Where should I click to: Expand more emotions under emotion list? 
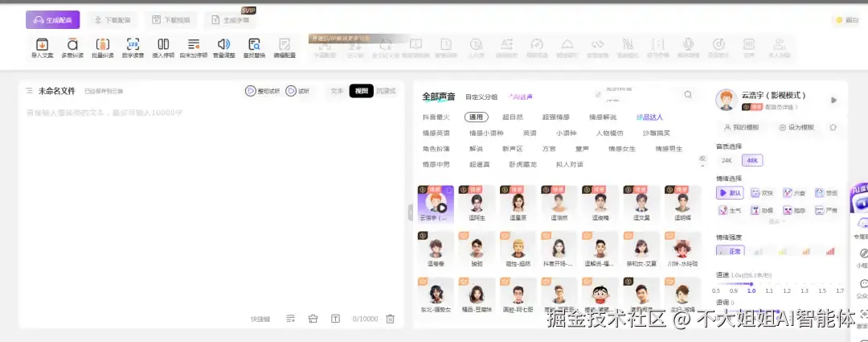776,221
